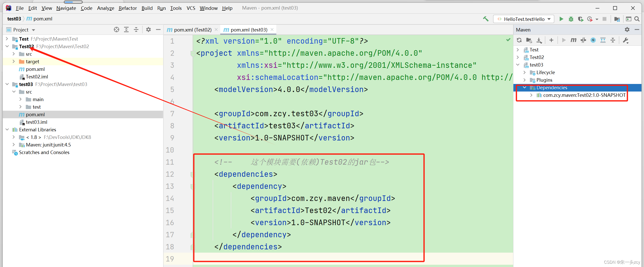Click line 7 groupId com.zcy.test03 text

[287, 114]
